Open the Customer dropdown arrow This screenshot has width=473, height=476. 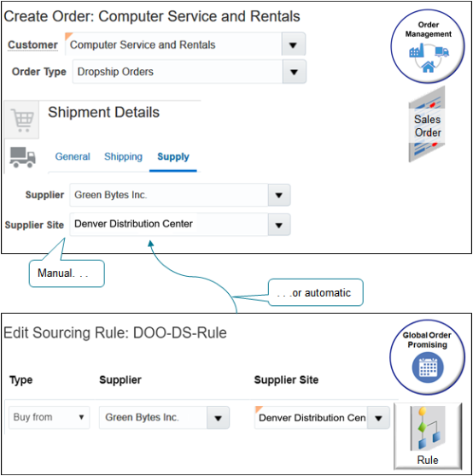click(293, 45)
